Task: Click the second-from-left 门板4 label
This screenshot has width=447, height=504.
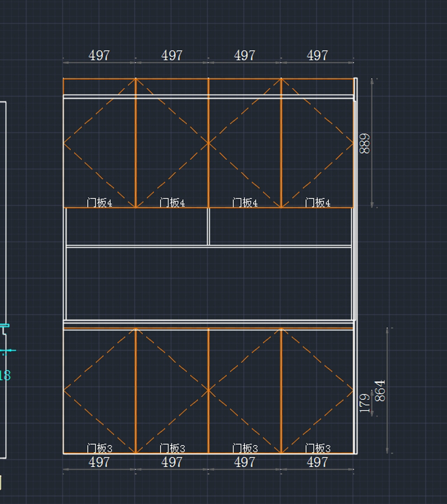Action: [x=172, y=203]
